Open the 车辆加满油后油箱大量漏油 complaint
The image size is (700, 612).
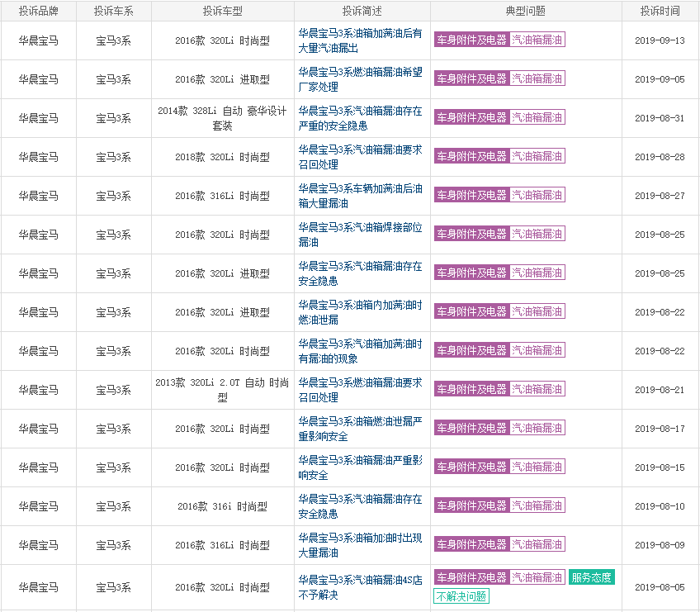[x=360, y=196]
